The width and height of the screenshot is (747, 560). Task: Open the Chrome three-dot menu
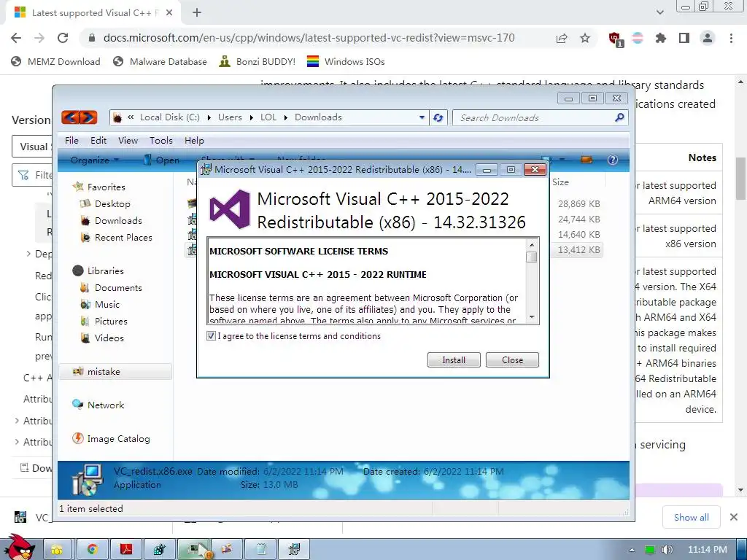[x=731, y=38]
